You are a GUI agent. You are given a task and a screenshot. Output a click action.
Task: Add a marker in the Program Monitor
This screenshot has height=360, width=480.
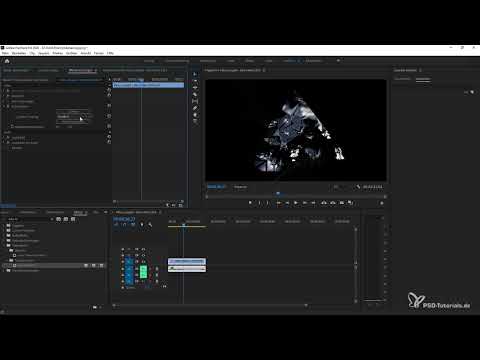point(250,203)
